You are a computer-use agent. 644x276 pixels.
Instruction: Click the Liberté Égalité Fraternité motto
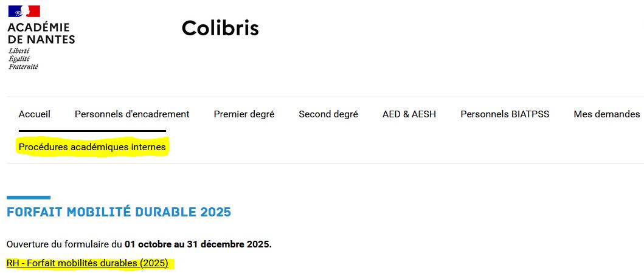click(23, 59)
